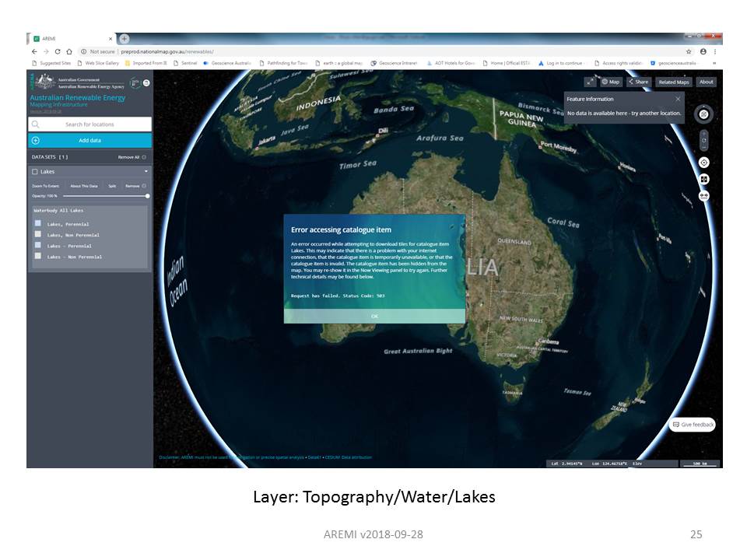Click the measure distance tool icon

[x=703, y=196]
